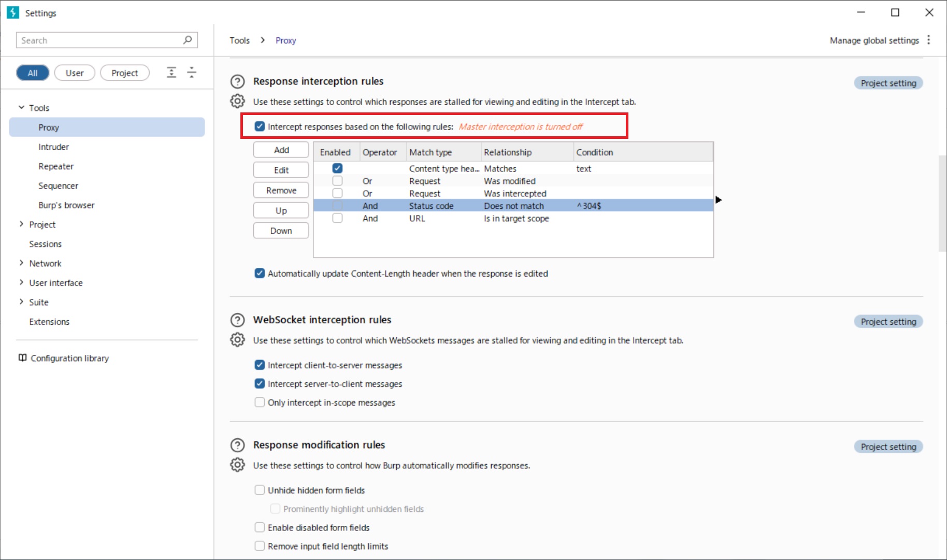
Task: Click the Remove rule button
Action: pyautogui.click(x=281, y=190)
